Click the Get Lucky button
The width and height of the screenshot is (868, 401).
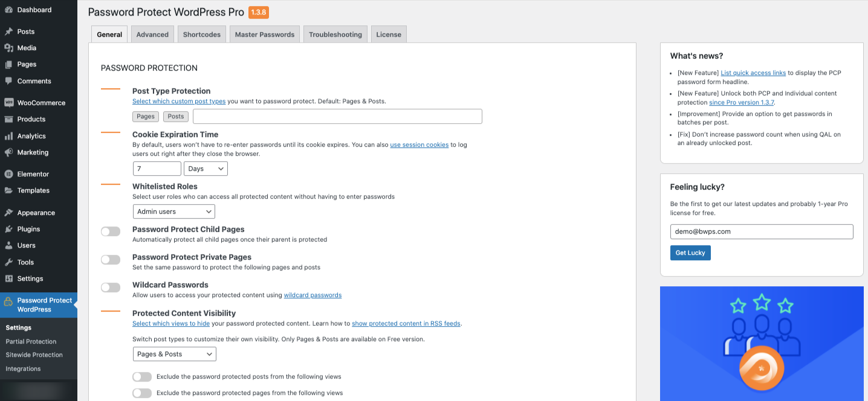coord(690,252)
